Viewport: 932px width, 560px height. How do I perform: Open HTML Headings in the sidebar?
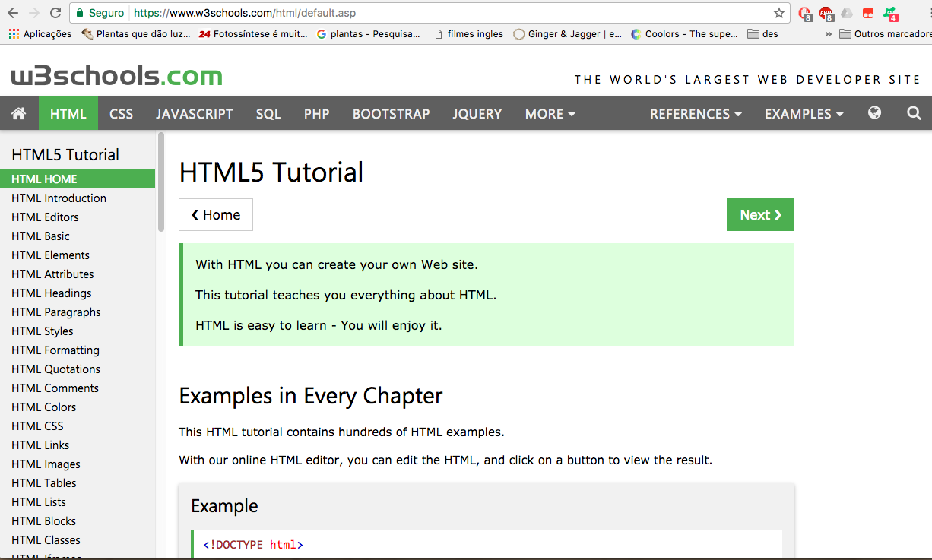pos(78,293)
